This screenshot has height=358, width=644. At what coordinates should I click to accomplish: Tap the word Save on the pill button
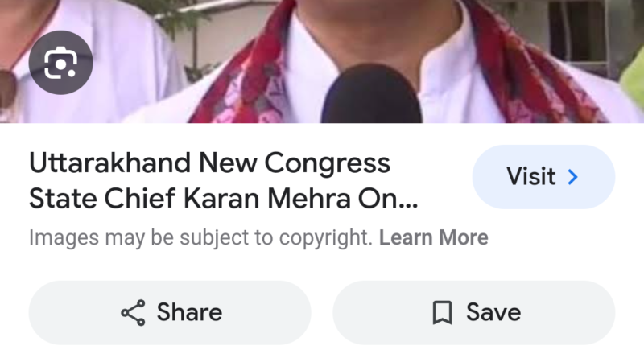(x=493, y=312)
